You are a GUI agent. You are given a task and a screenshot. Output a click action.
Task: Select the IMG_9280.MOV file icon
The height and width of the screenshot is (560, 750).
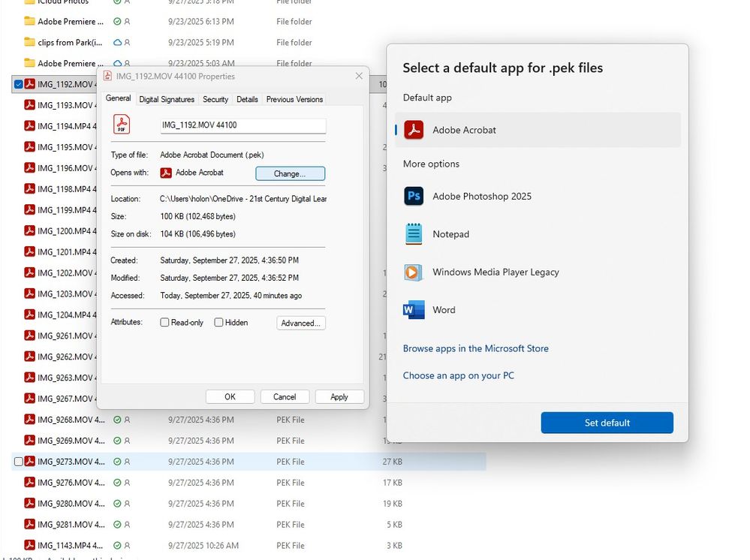30,503
